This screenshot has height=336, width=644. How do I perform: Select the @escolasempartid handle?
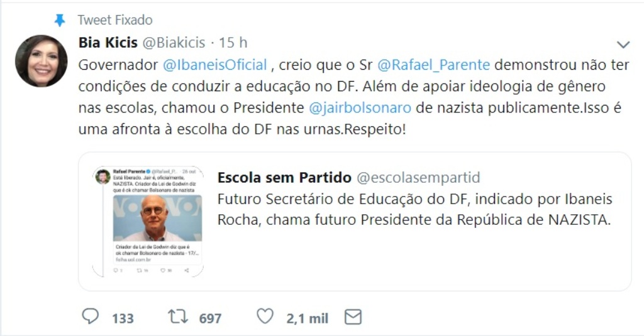[418, 178]
